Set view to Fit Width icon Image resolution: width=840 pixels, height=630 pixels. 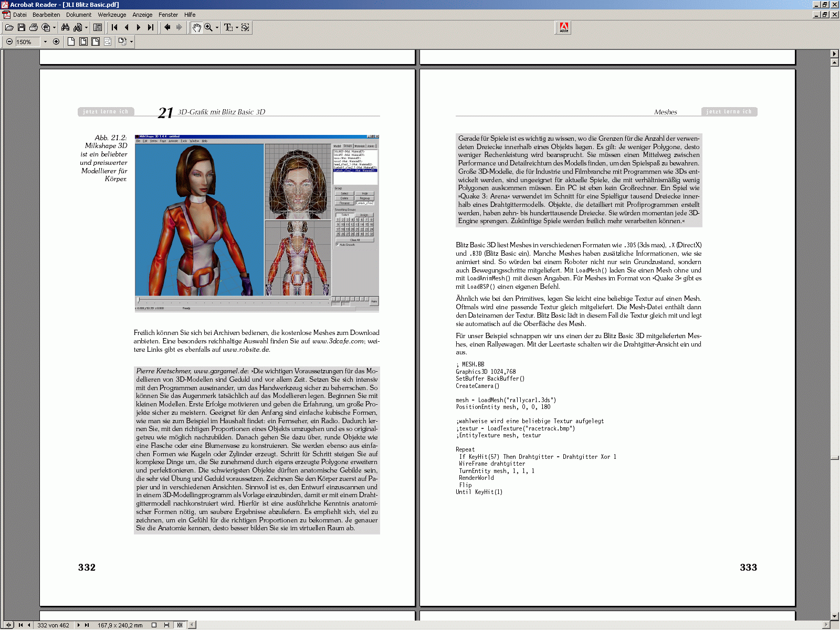coord(95,41)
